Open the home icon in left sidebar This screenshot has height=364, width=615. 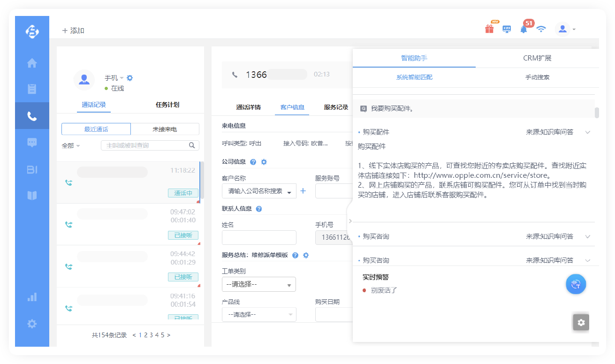point(32,63)
